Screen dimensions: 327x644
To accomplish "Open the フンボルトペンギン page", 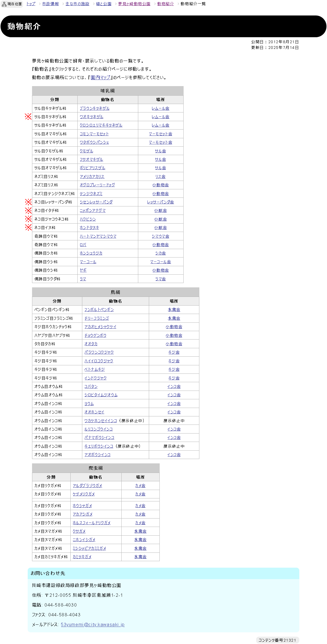I will click(99, 309).
